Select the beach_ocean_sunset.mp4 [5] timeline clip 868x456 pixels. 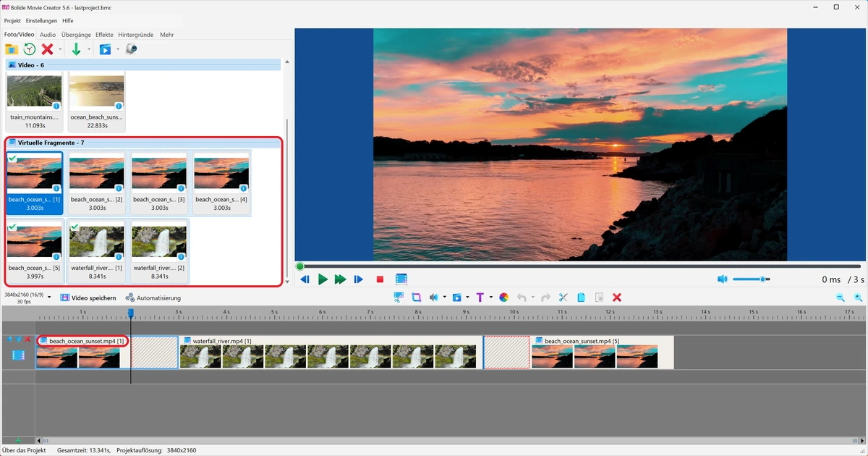(x=602, y=352)
